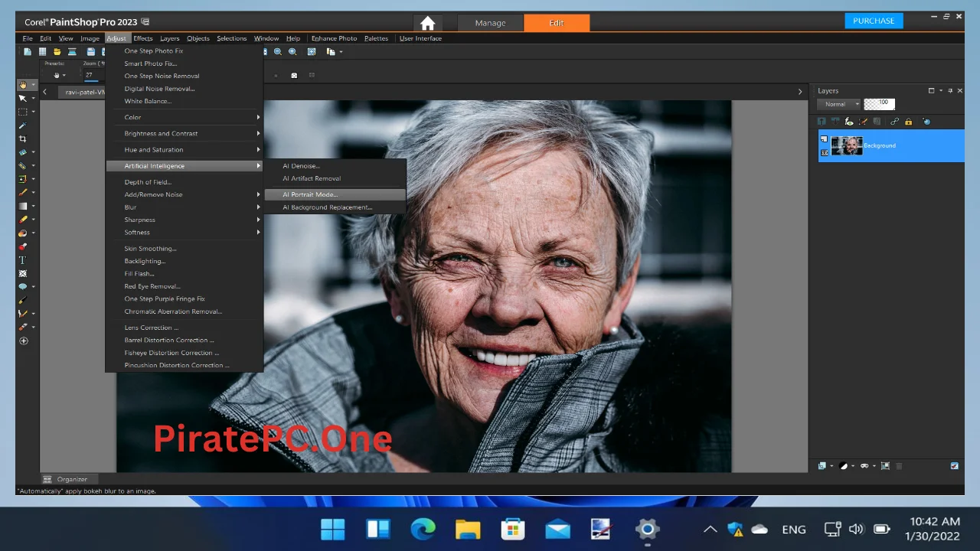Choose Depth of Field
Viewport: 980px width, 551px height.
184,182
